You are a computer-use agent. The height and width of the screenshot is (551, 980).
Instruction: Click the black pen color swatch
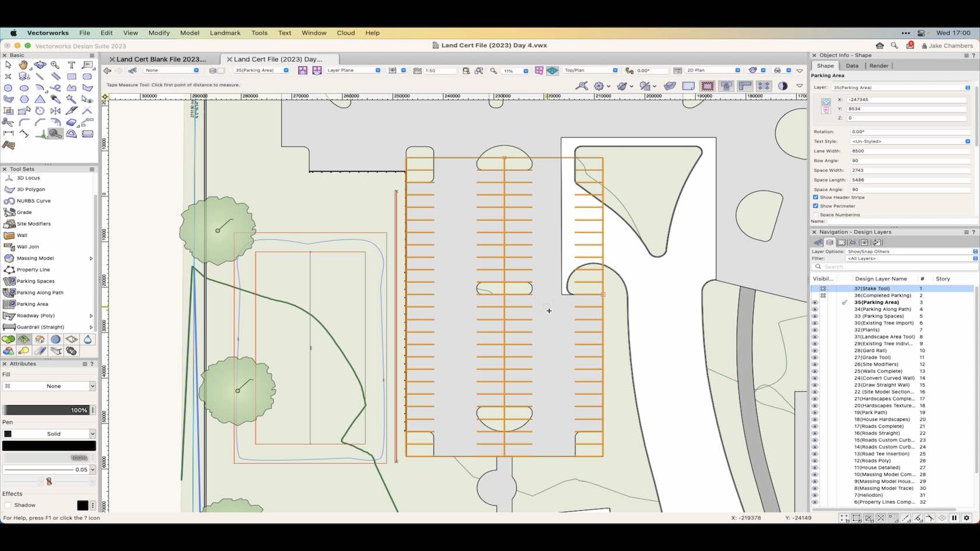tap(49, 446)
